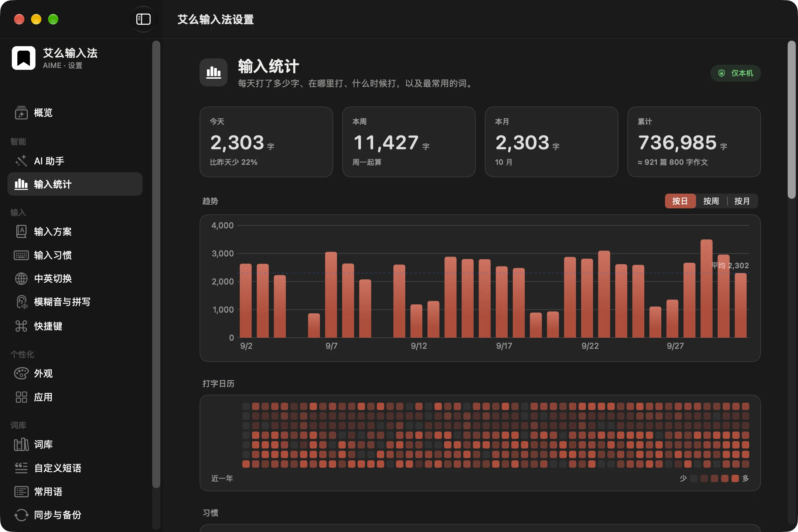Open AI 助手 via its magic wand icon

[x=21, y=161]
